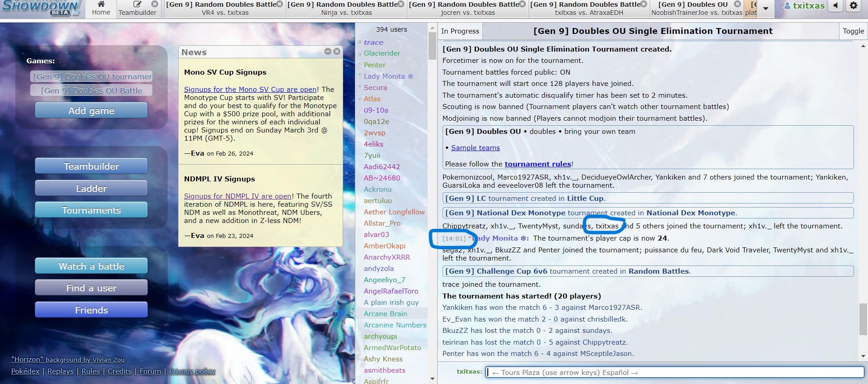This screenshot has height=384, width=868.
Task: Open the Home tab house icon
Action: [x=101, y=4]
